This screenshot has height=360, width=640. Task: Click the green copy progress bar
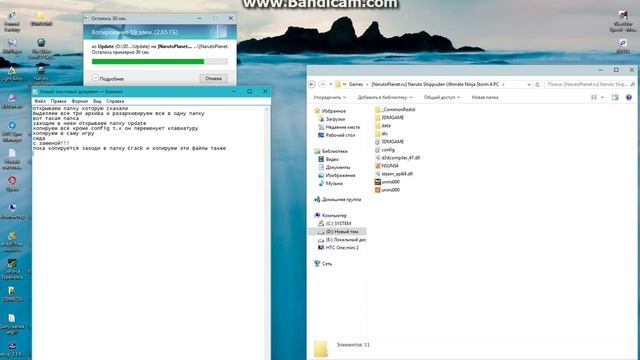coord(160,62)
